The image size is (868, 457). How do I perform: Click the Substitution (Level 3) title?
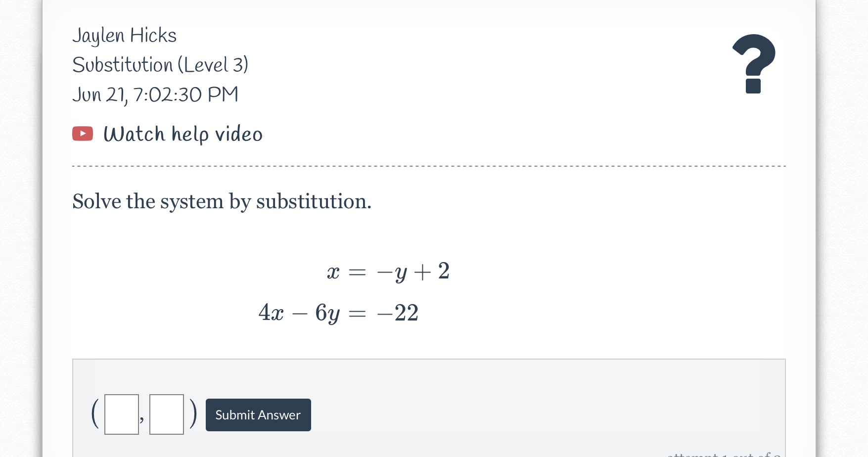pyautogui.click(x=161, y=65)
